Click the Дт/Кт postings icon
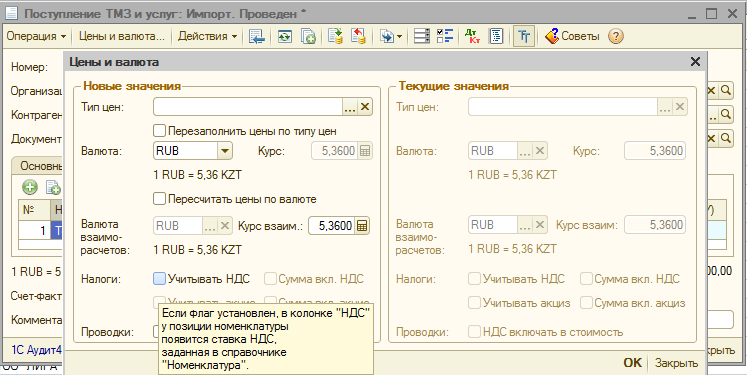This screenshot has width=747, height=375. pos(472,36)
